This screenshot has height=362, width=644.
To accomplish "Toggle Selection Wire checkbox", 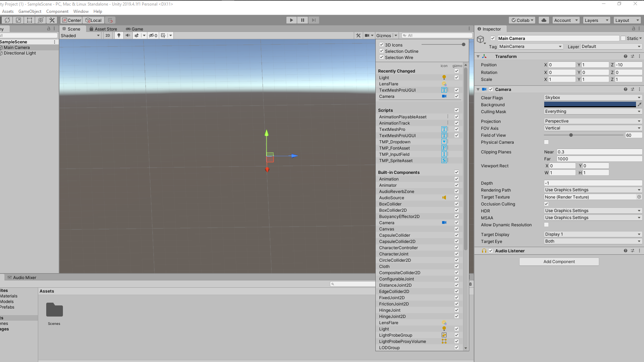I will click(x=382, y=57).
